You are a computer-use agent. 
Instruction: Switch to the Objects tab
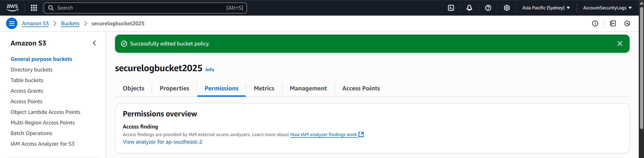(x=133, y=88)
